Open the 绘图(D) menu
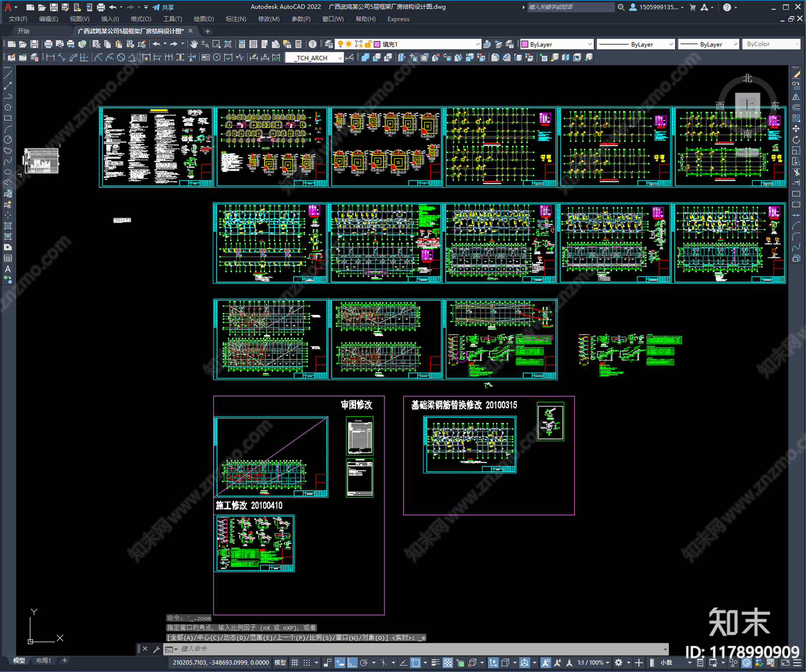The image size is (806, 672). [204, 19]
